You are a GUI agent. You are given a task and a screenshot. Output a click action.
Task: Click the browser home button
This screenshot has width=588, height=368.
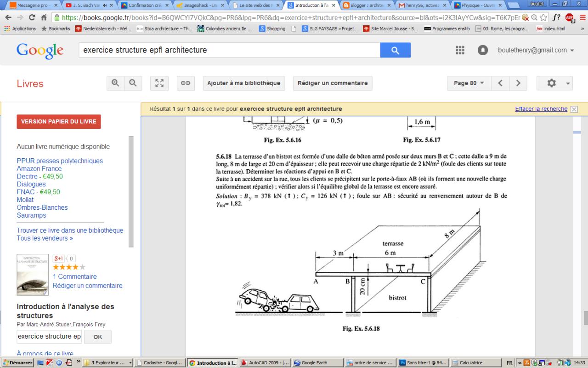coord(44,18)
